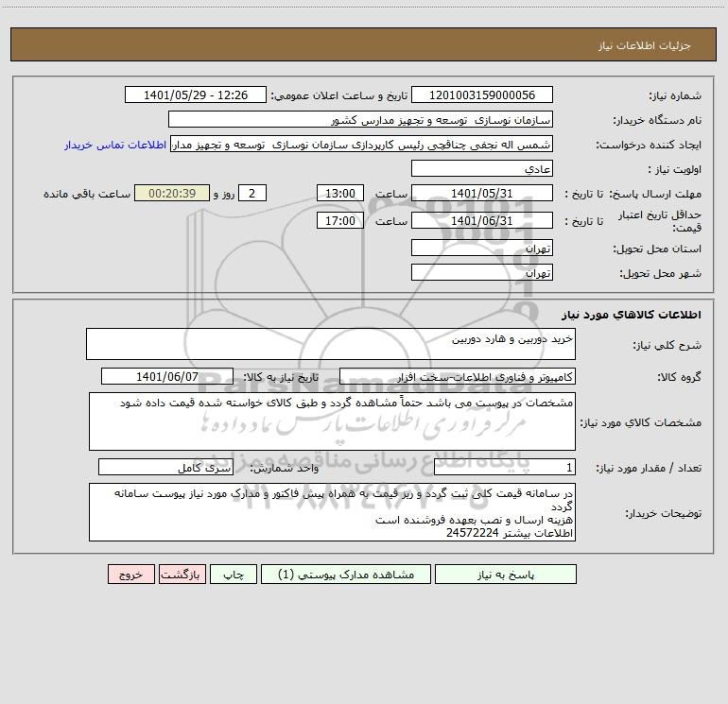Image resolution: width=728 pixels, height=704 pixels.
Task: Click the buyer organization name field
Action: 360,119
